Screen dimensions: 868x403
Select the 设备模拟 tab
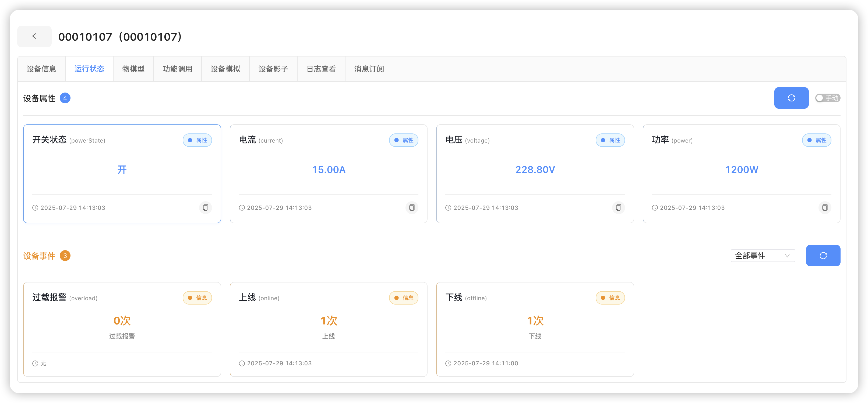tap(225, 69)
